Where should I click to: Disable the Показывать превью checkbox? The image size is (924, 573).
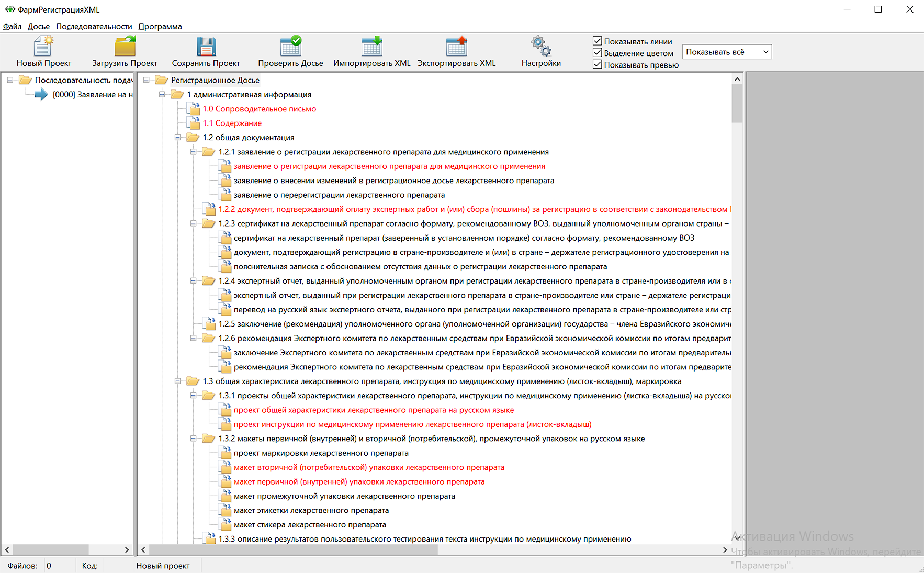tap(597, 64)
